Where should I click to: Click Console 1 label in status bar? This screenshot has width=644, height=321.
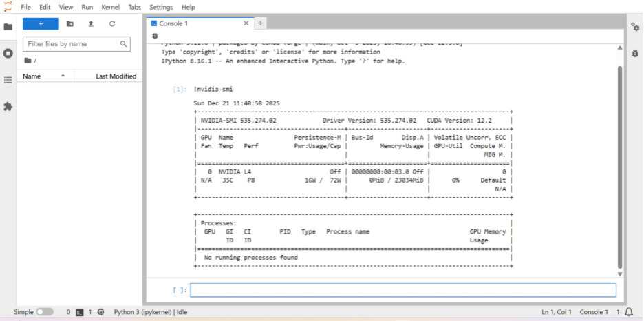pyautogui.click(x=594, y=312)
